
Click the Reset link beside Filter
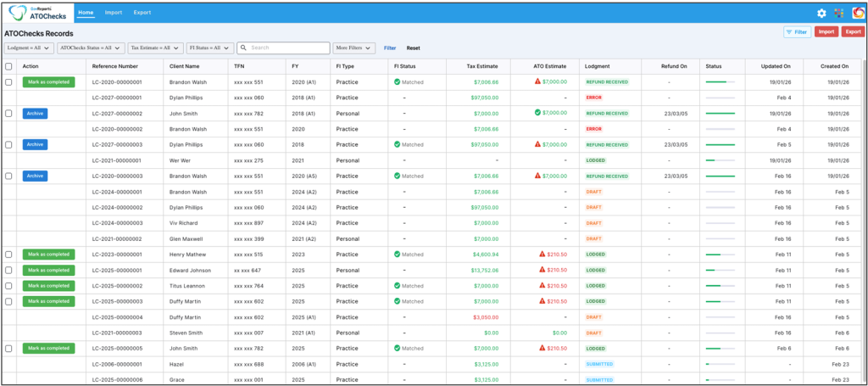413,48
